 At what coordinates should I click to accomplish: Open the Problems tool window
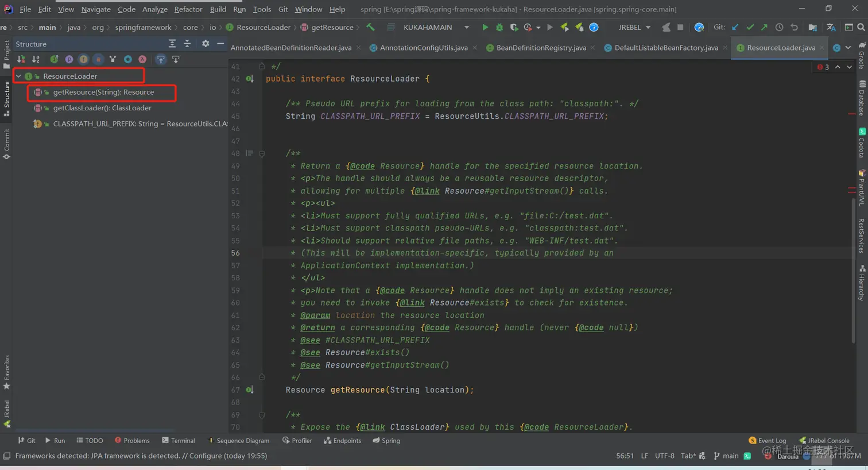tap(132, 441)
